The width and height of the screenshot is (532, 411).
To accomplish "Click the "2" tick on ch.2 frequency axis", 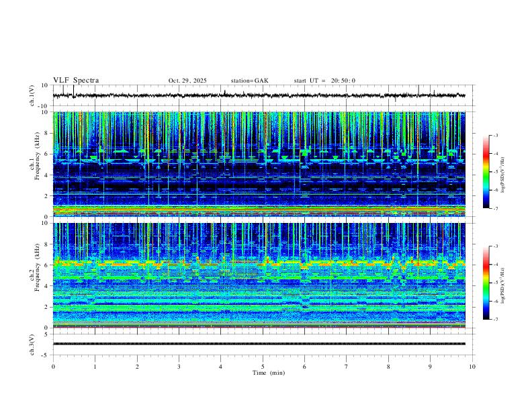I will 47,307.
